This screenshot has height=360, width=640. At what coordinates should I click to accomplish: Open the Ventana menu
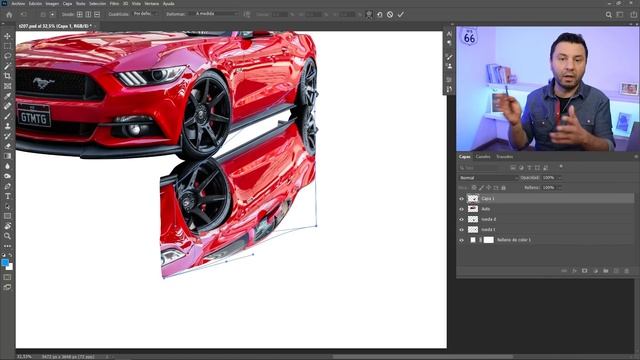tap(151, 4)
